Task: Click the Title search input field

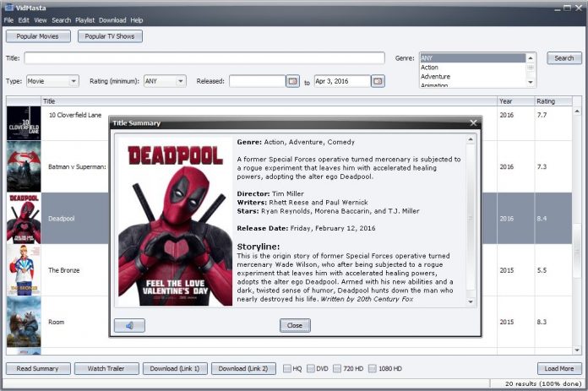Action: pos(204,58)
